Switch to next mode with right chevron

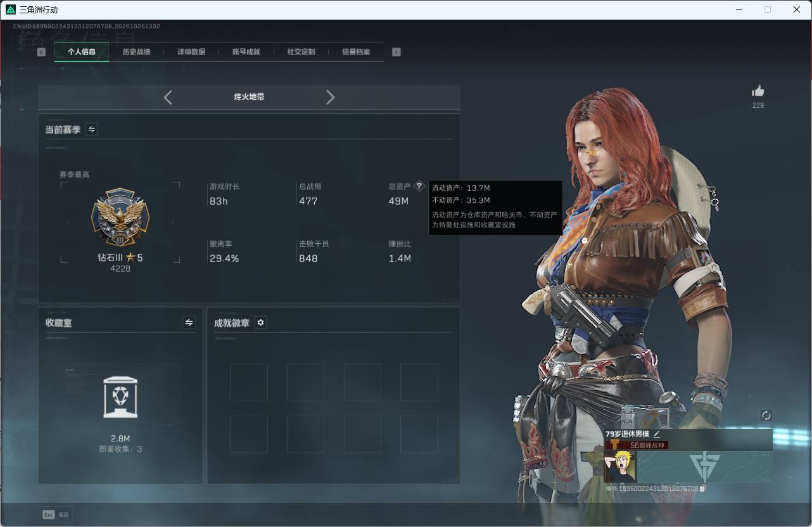(x=330, y=97)
